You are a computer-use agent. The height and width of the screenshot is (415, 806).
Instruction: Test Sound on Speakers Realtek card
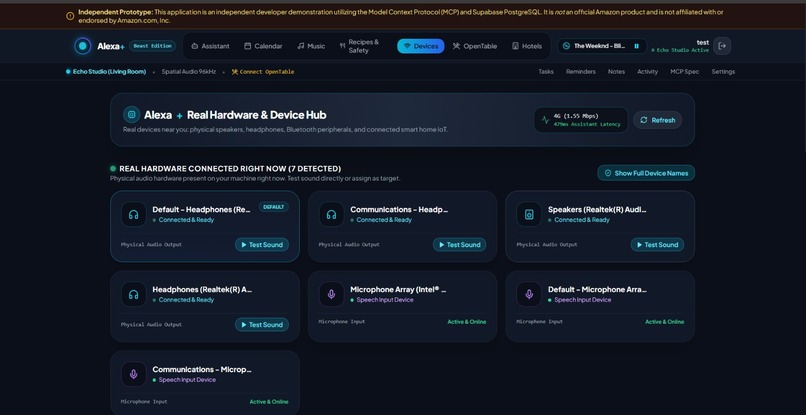(657, 245)
